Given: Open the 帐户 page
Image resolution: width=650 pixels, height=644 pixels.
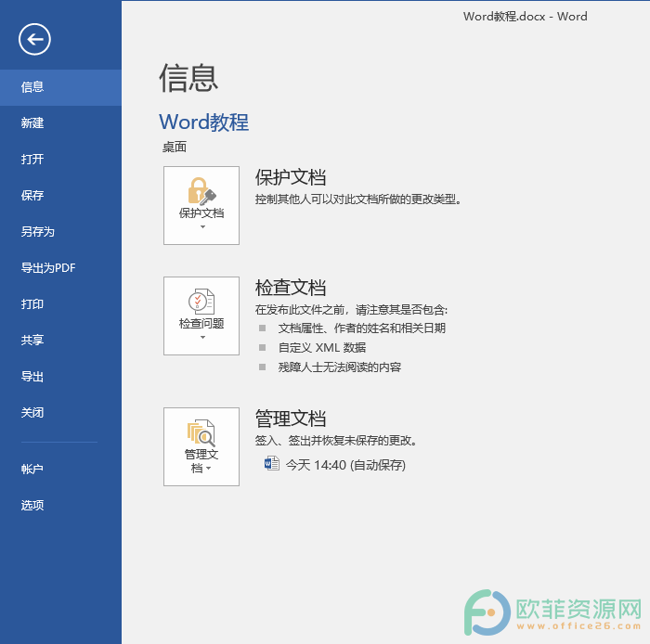Looking at the screenshot, I should [61, 469].
